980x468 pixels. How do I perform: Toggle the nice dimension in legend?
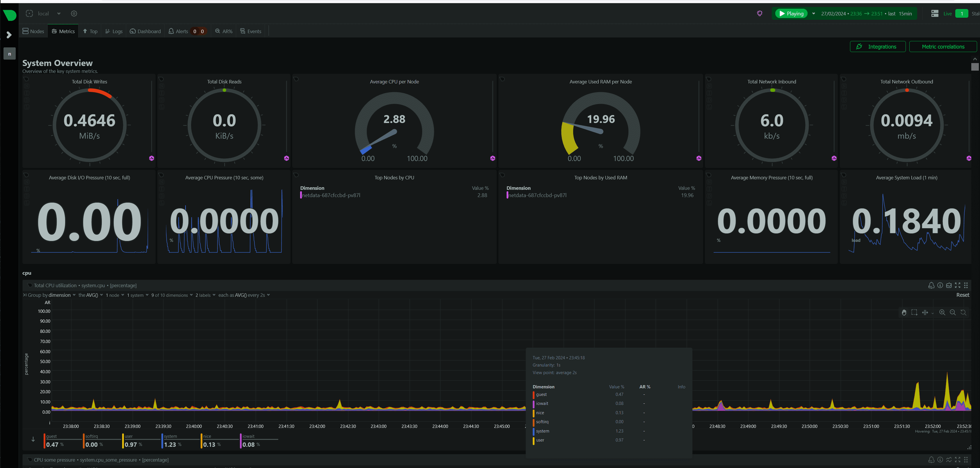point(220,441)
